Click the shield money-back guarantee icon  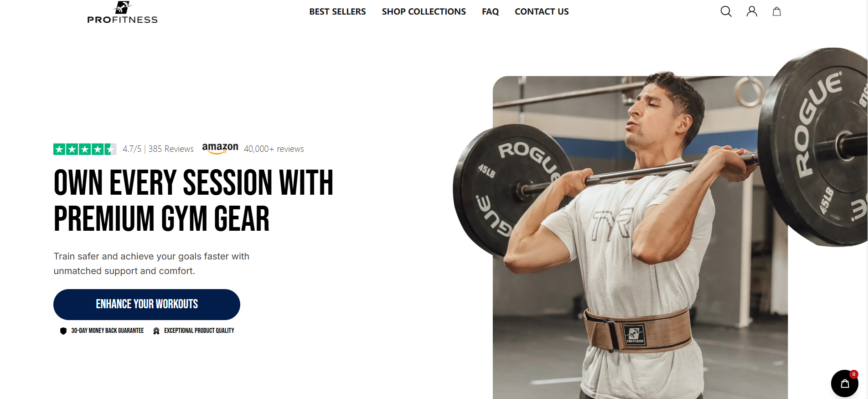point(63,331)
